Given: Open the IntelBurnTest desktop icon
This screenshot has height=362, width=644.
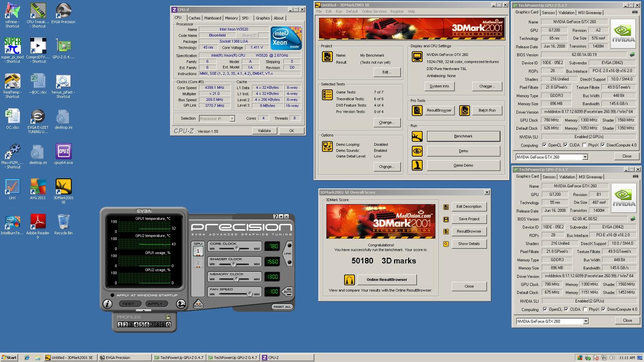Looking at the screenshot, I should point(12,222).
